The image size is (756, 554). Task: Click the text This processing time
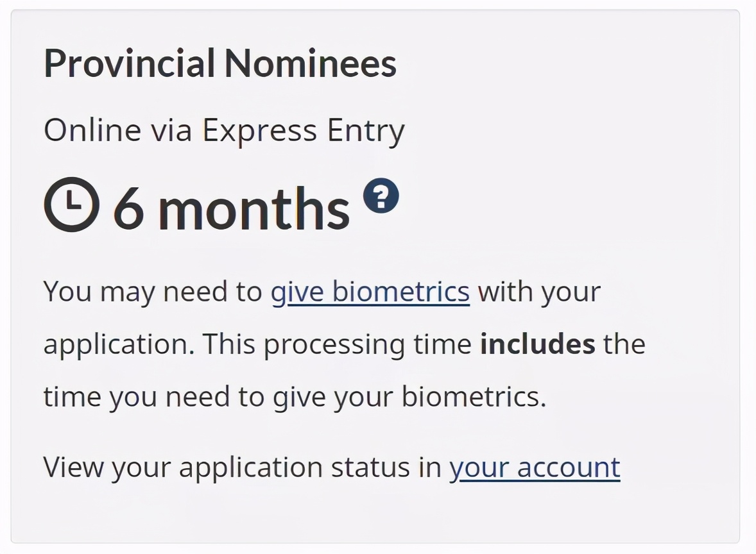tap(336, 344)
